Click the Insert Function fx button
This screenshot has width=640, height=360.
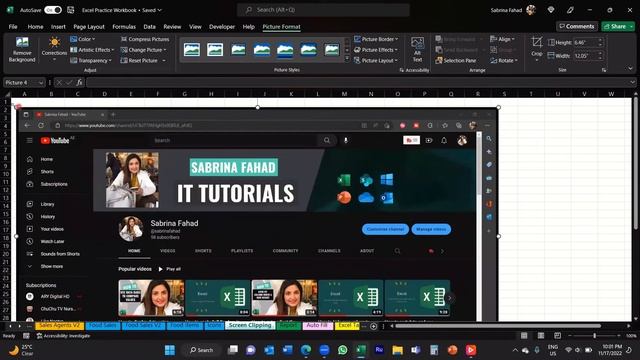(80, 82)
